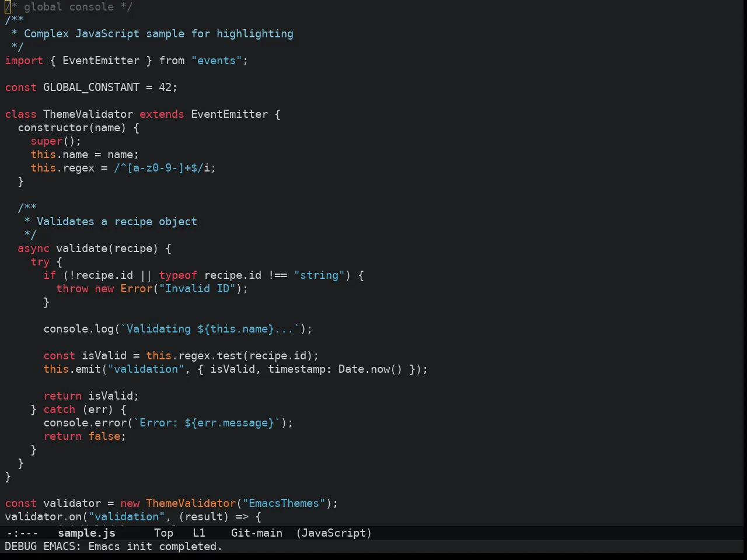This screenshot has height=560, width=747.
Task: Click the "EmacsThemes" string argument
Action: point(284,503)
